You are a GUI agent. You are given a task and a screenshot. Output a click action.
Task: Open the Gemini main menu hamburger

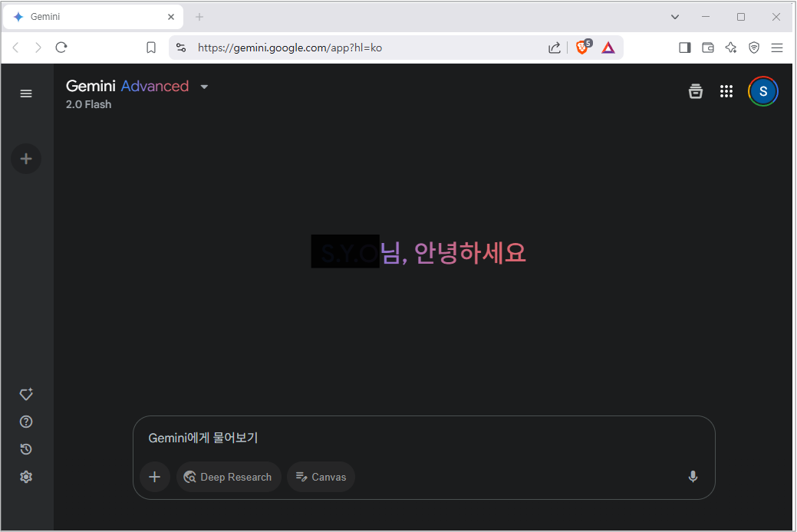[x=26, y=94]
